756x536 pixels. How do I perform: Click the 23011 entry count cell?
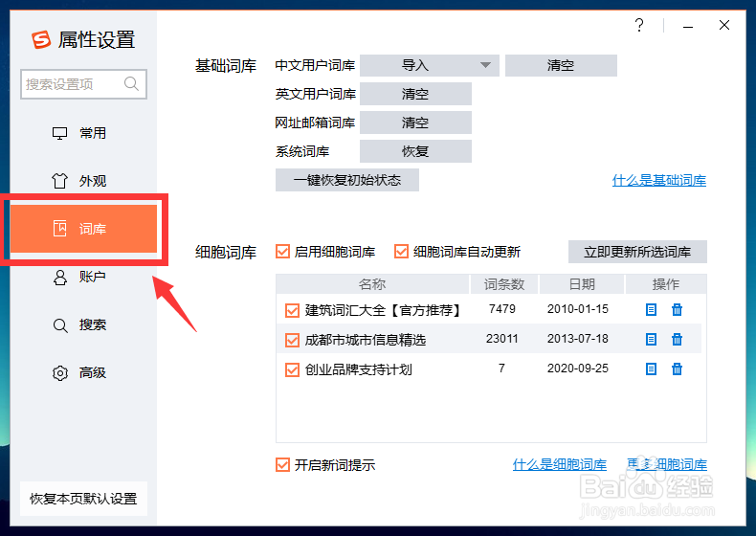pyautogui.click(x=501, y=339)
